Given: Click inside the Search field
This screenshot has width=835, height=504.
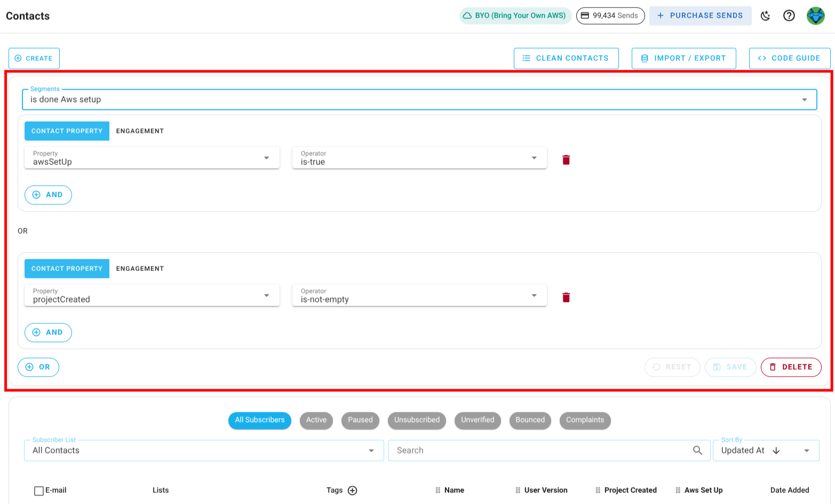Looking at the screenshot, I should click(x=534, y=450).
